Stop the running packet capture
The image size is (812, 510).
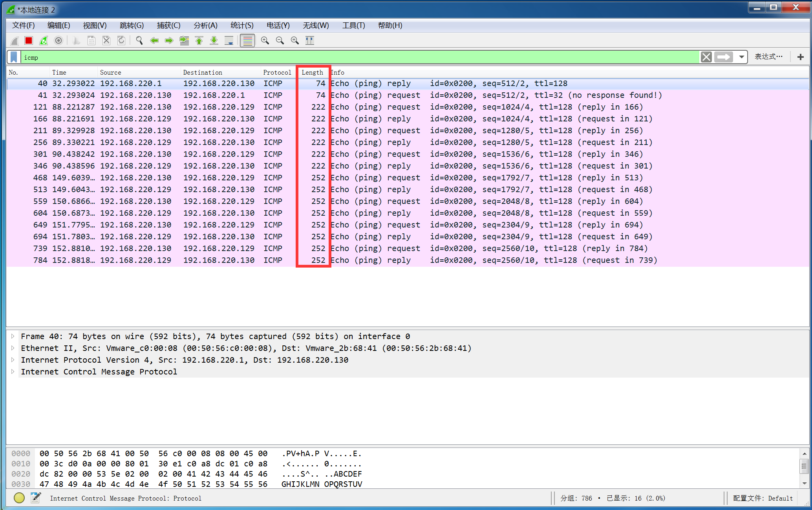point(29,40)
